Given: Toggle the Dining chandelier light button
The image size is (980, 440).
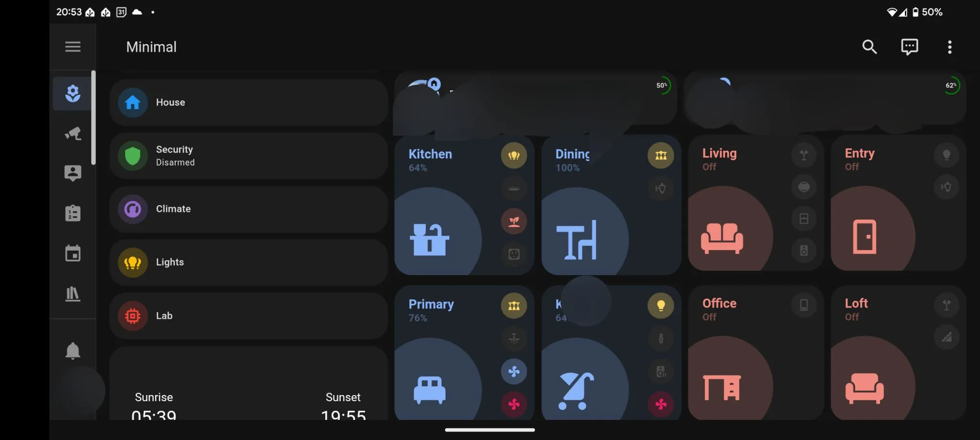Looking at the screenshot, I should [660, 155].
